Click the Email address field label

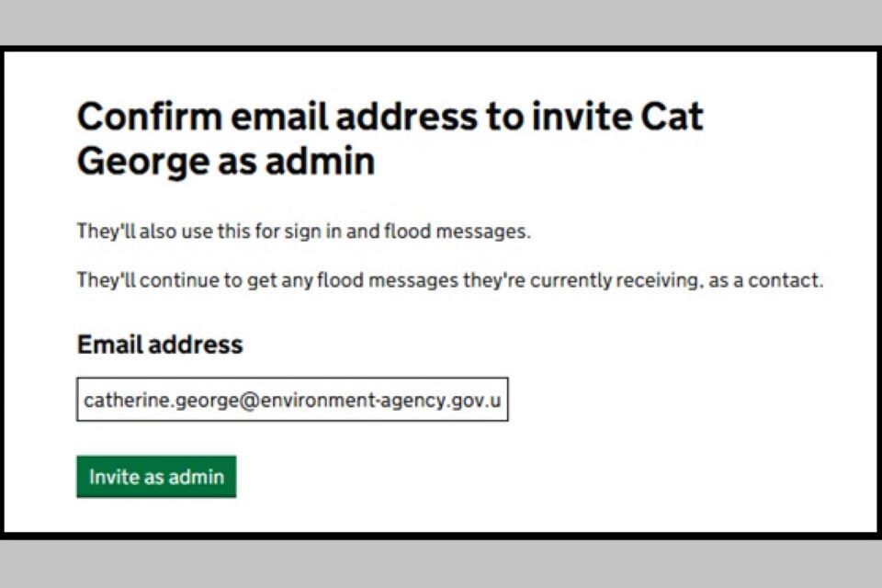coord(160,345)
